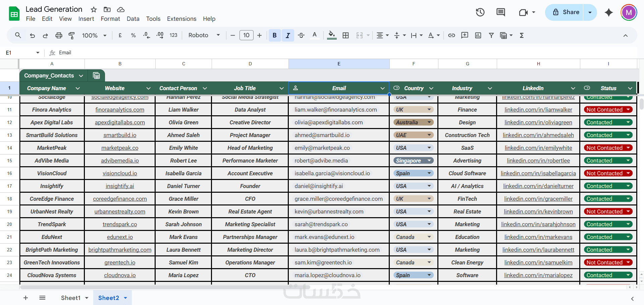Open the all sheets list
Image resolution: width=644 pixels, height=305 pixels.
42,298
